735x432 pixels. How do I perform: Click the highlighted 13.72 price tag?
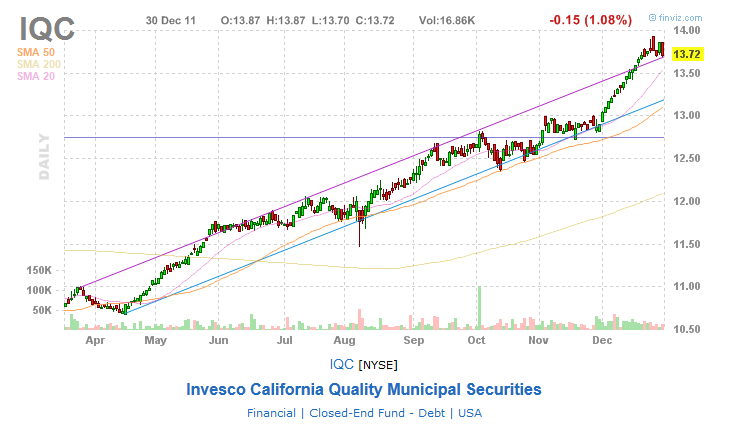[x=687, y=54]
